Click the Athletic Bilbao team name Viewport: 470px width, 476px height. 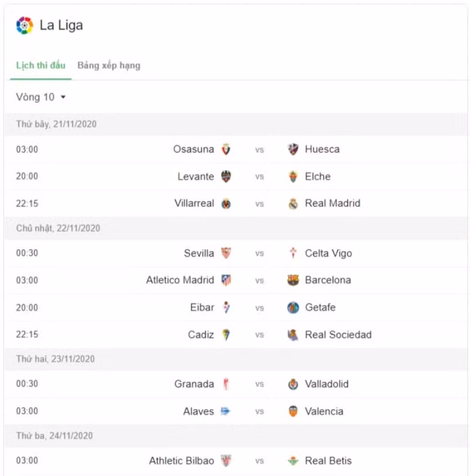(x=180, y=461)
